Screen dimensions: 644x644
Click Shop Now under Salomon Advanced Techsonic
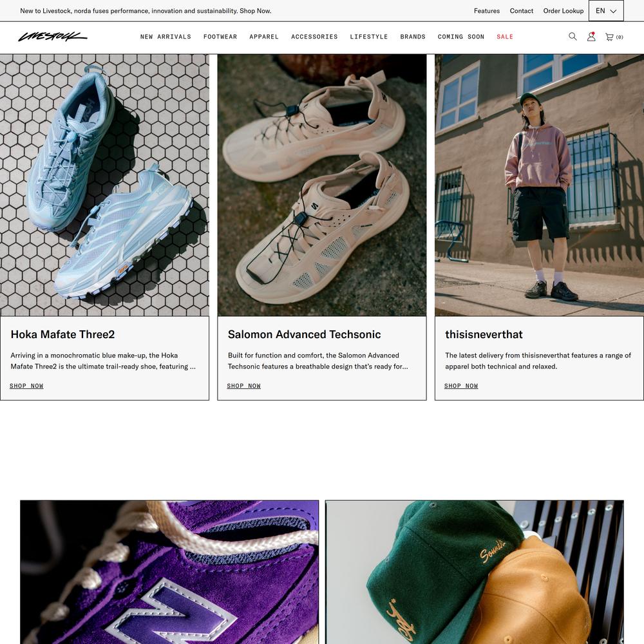point(243,386)
